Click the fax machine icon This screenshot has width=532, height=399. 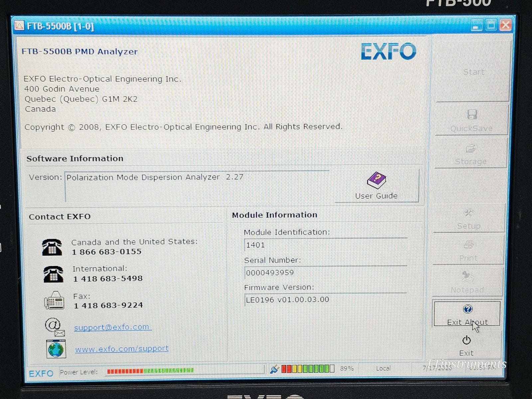[x=55, y=300]
